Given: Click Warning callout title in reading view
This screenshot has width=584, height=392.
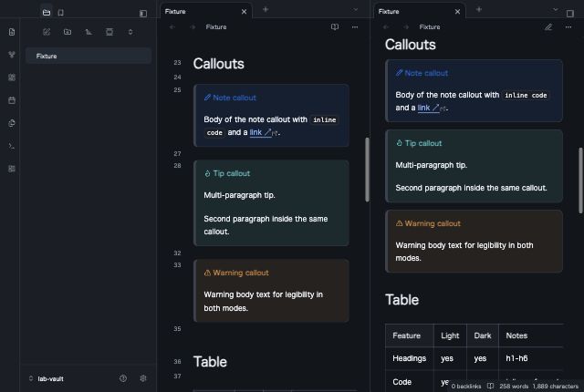Looking at the screenshot, I should coord(433,223).
